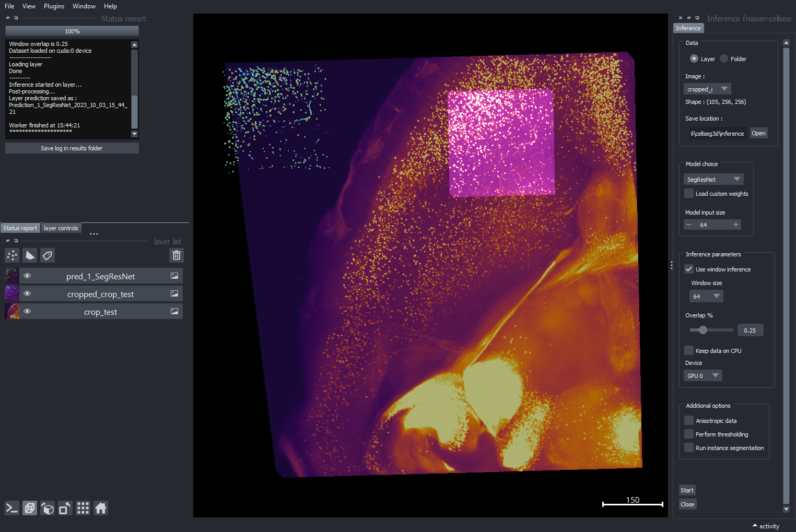Hide the pred_1_SegResNet layer

click(x=27, y=276)
